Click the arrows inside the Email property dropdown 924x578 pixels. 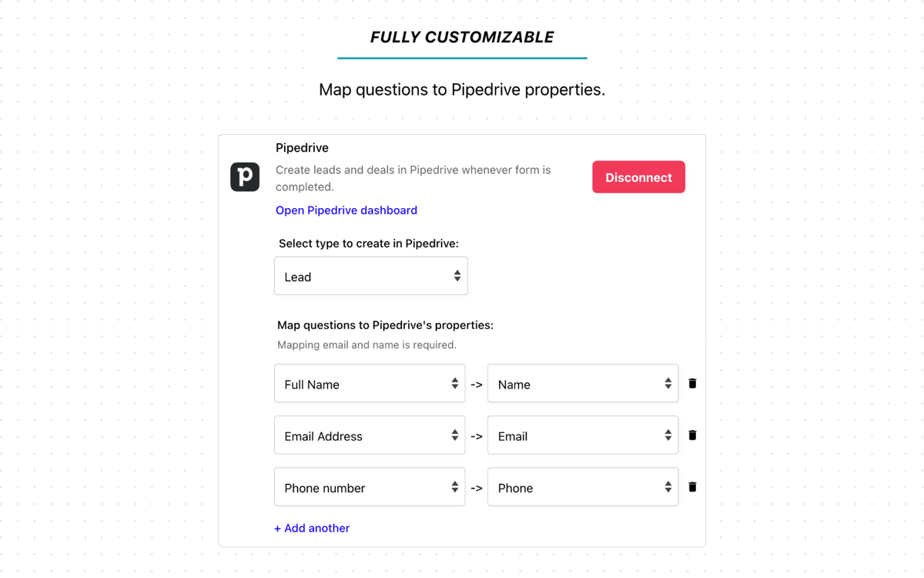tap(668, 435)
